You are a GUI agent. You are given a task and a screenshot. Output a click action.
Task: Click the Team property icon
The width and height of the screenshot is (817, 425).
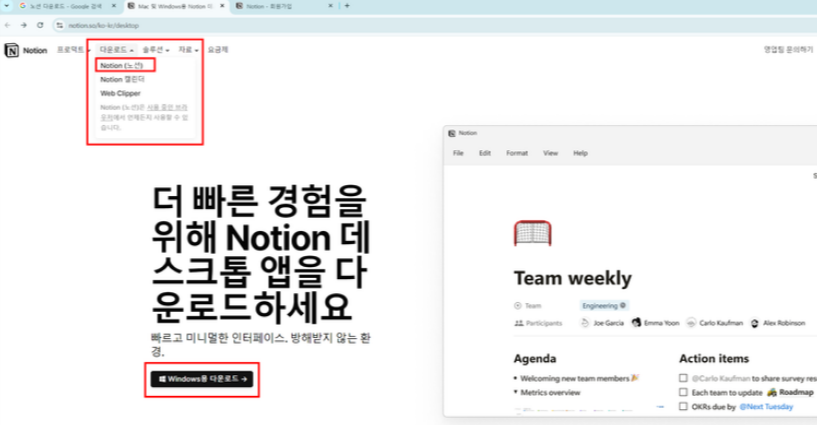click(518, 306)
